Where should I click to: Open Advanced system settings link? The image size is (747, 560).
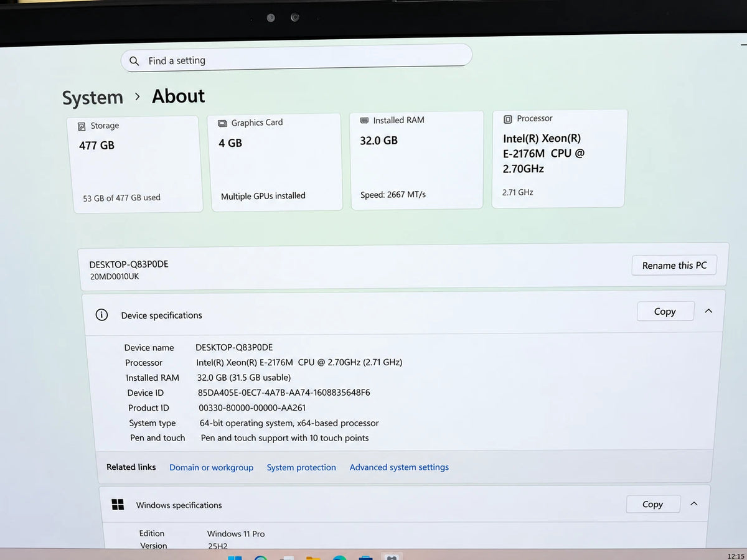399,467
